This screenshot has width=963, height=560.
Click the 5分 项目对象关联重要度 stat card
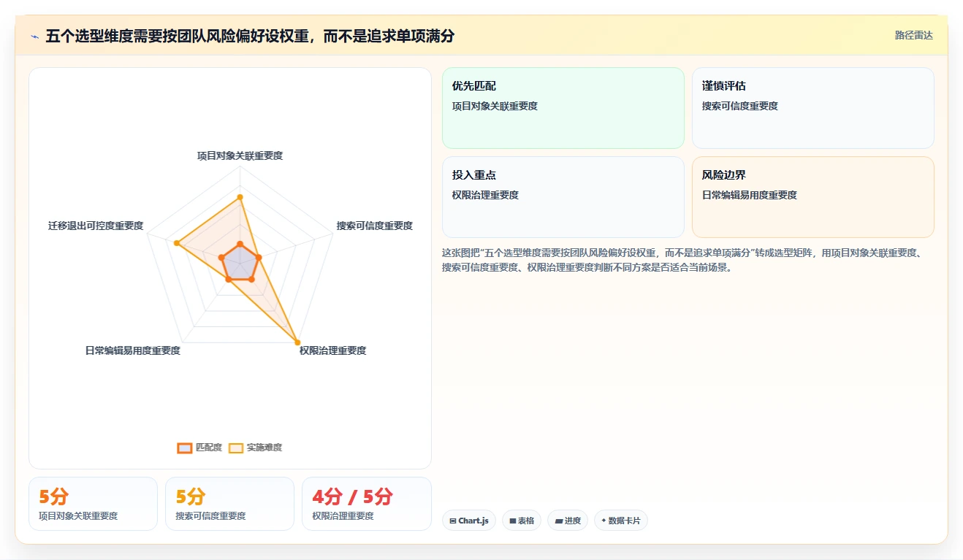coord(93,504)
